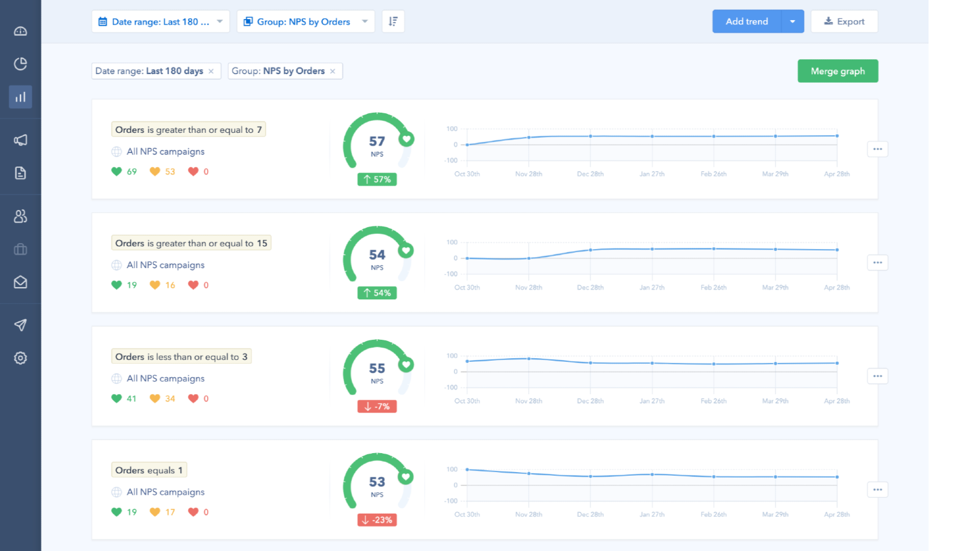
Task: Click the open envelope sidebar icon
Action: pyautogui.click(x=20, y=282)
